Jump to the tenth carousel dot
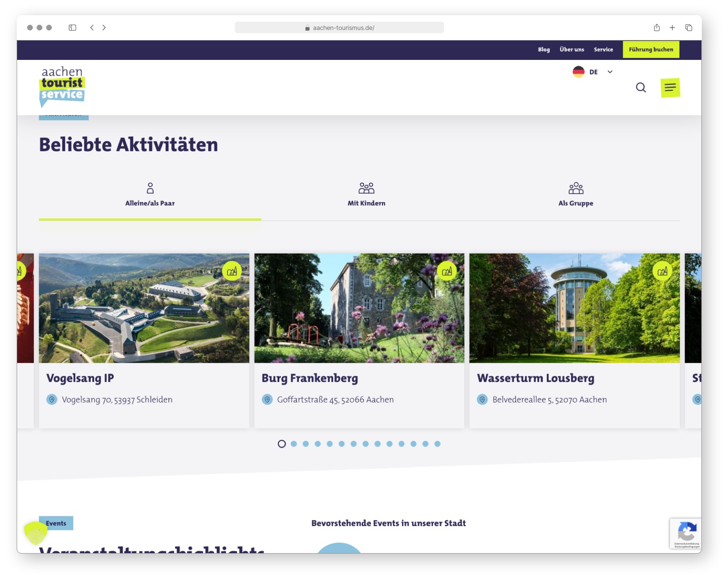 tap(389, 444)
